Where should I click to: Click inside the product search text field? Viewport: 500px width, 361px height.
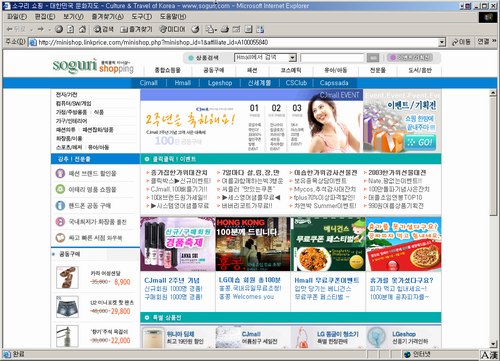pos(332,58)
